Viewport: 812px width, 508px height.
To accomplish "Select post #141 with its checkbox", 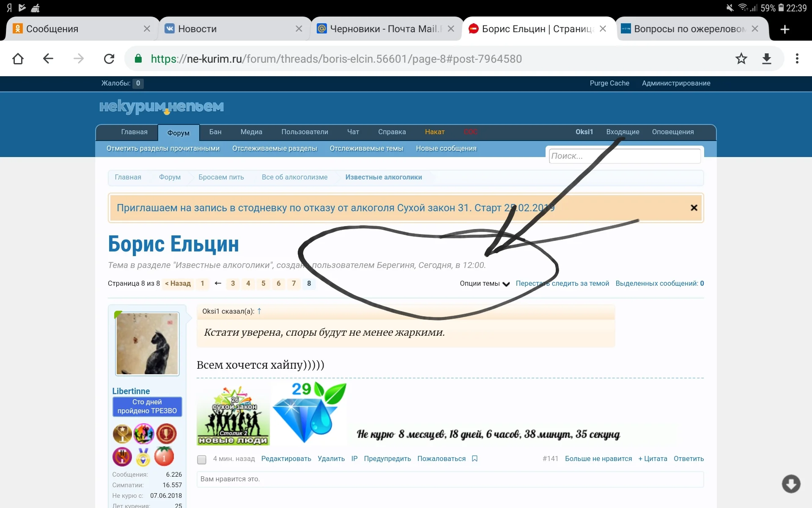I will [x=201, y=460].
